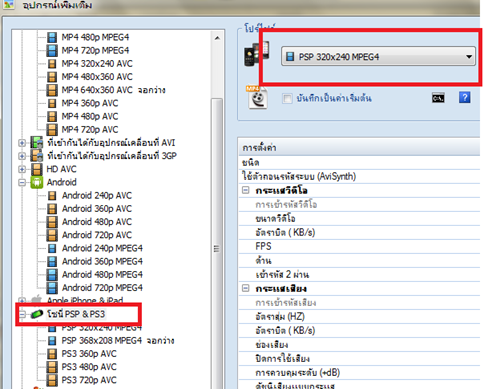Click the MP4 360p AVC icon

(x=52, y=103)
